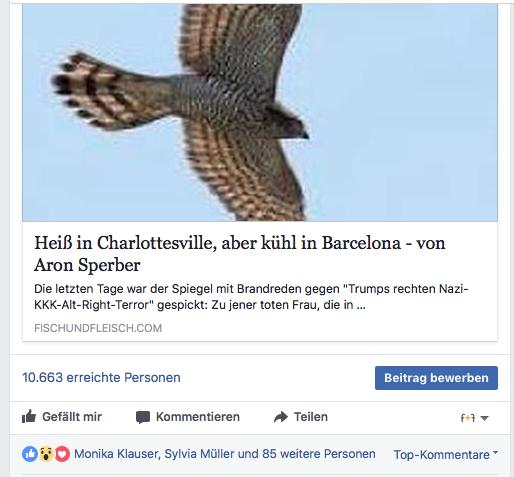514x477 pixels.
Task: Click the Gefällt mir text label
Action: pyautogui.click(x=72, y=417)
